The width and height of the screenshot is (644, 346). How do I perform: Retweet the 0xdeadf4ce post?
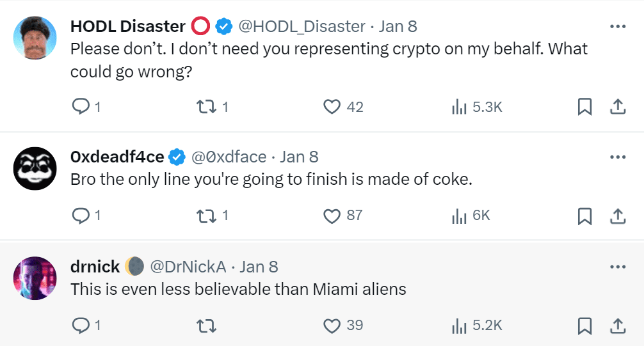[205, 216]
